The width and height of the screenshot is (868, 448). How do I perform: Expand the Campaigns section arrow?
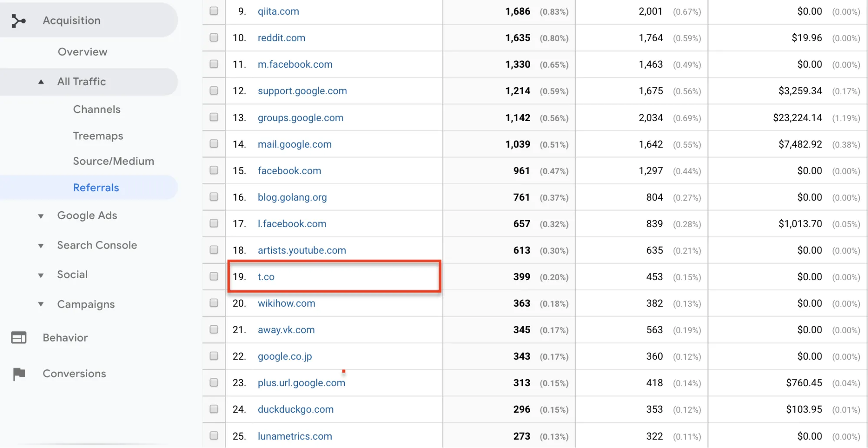point(41,305)
